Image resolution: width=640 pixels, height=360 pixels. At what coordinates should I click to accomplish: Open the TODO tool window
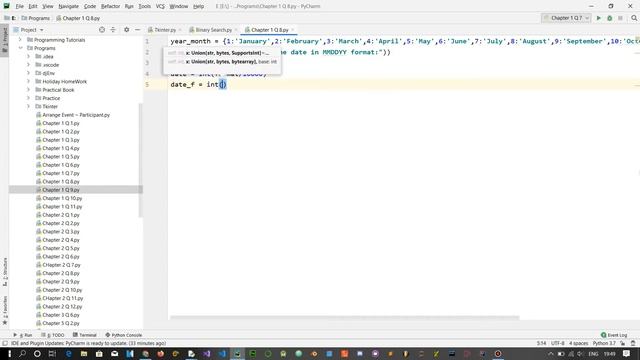[x=53, y=335]
